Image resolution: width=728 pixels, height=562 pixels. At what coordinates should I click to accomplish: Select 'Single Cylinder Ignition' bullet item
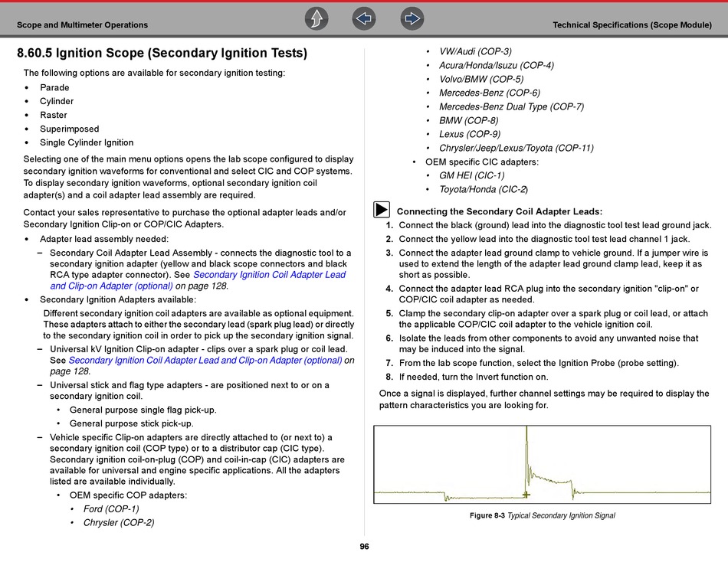point(87,142)
